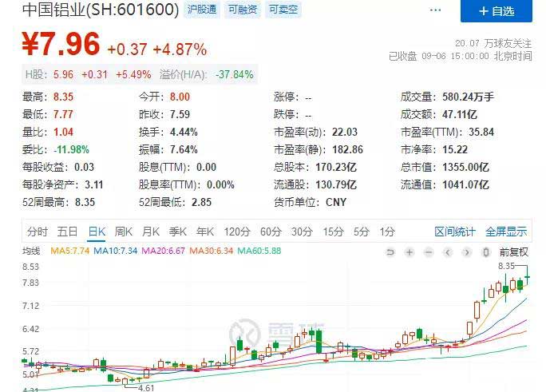The image size is (546, 392).
Task: Open the 区间统计 range statistics link
Action: coord(455,232)
